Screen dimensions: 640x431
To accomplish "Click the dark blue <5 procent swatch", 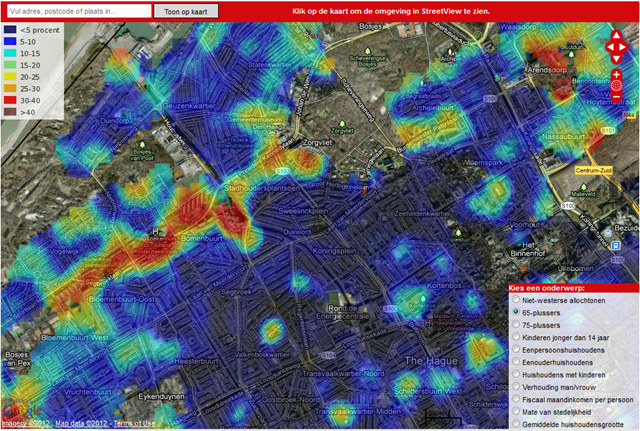I will coord(10,31).
